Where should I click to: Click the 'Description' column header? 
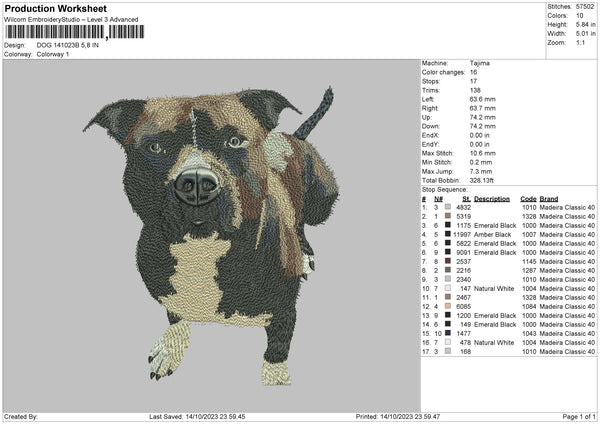(492, 199)
